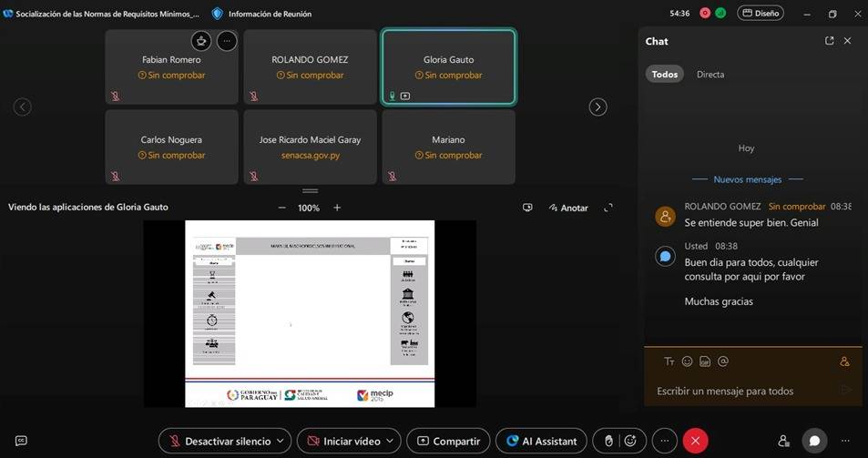Image resolution: width=868 pixels, height=458 pixels.
Task: Switch to the Directa chat tab
Action: click(710, 75)
